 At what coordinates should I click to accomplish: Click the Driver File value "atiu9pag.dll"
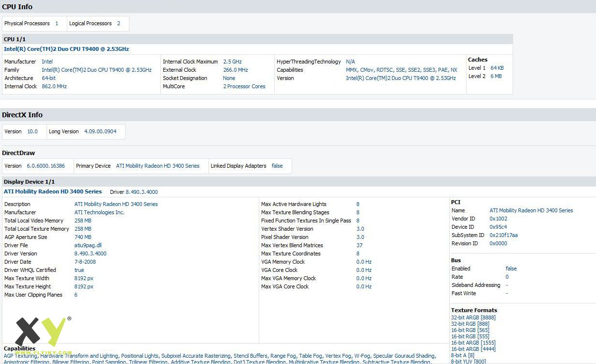pos(88,245)
